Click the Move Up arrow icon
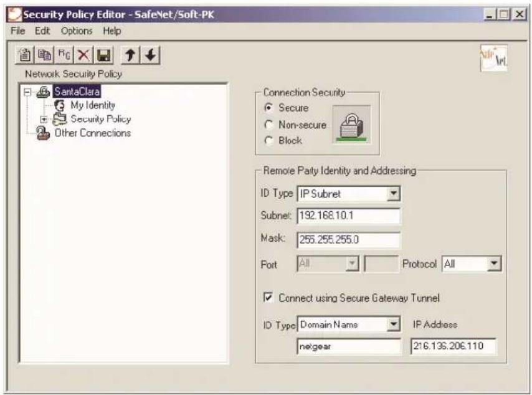532x395 pixels. 130,55
